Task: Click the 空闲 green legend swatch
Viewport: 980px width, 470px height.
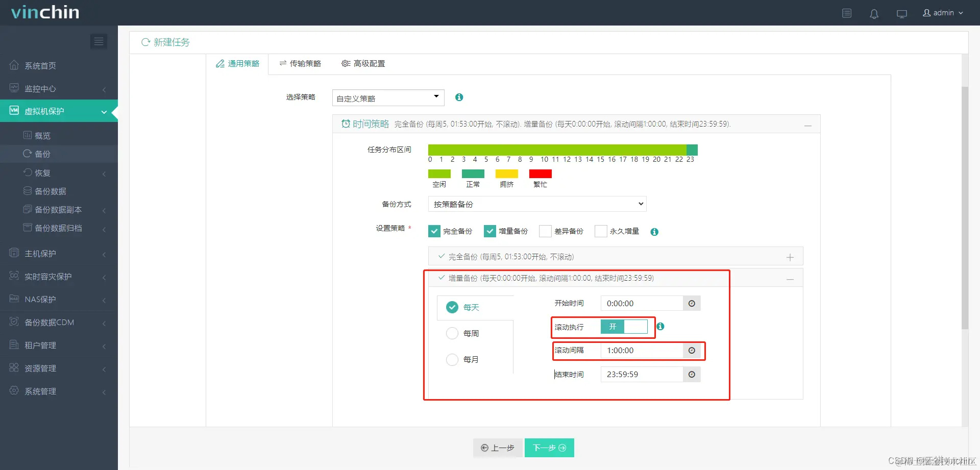Action: click(439, 174)
